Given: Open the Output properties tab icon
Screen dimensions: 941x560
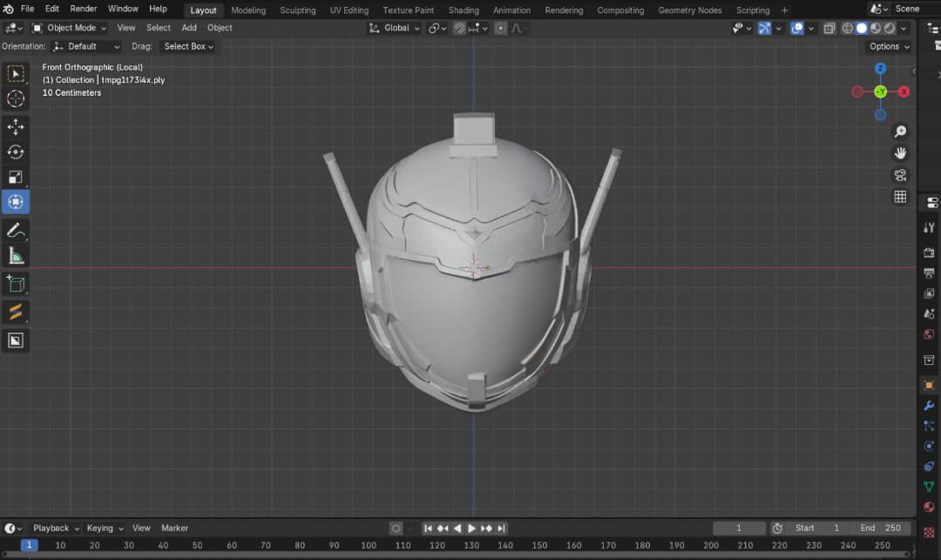Looking at the screenshot, I should pyautogui.click(x=929, y=273).
